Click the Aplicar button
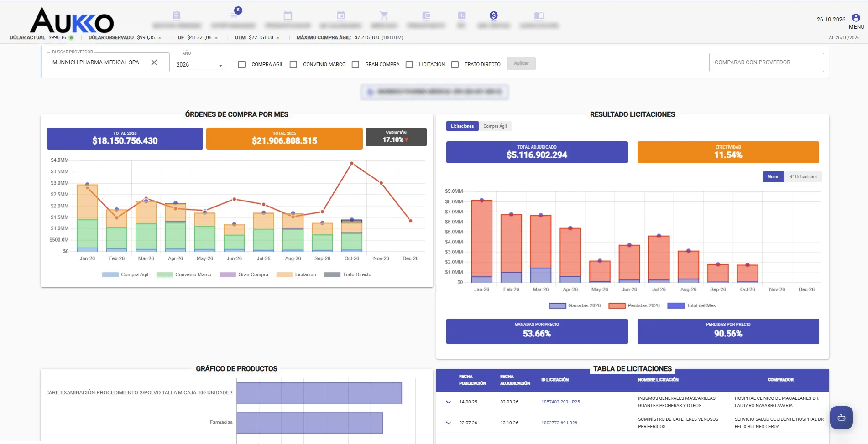This screenshot has height=444, width=868. tap(521, 63)
